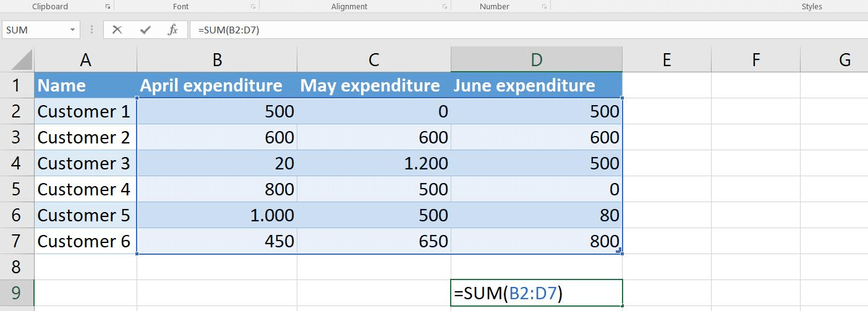Select column F header

click(755, 59)
